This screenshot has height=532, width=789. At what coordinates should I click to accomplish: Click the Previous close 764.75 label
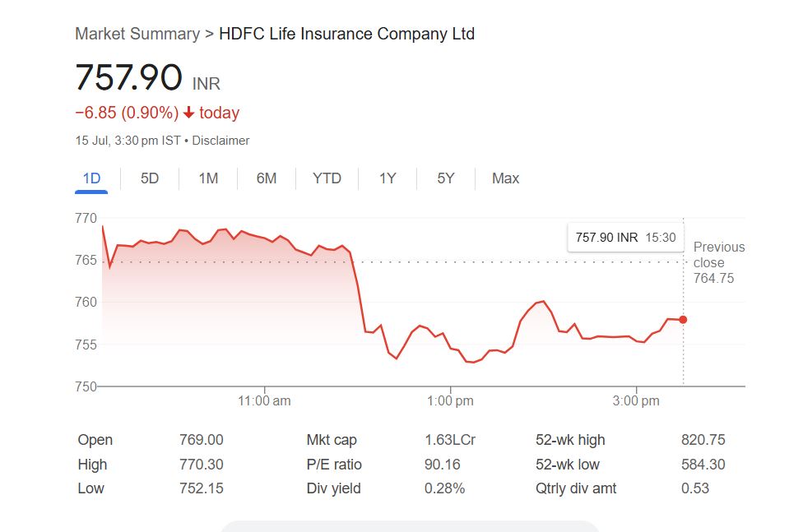pyautogui.click(x=718, y=262)
